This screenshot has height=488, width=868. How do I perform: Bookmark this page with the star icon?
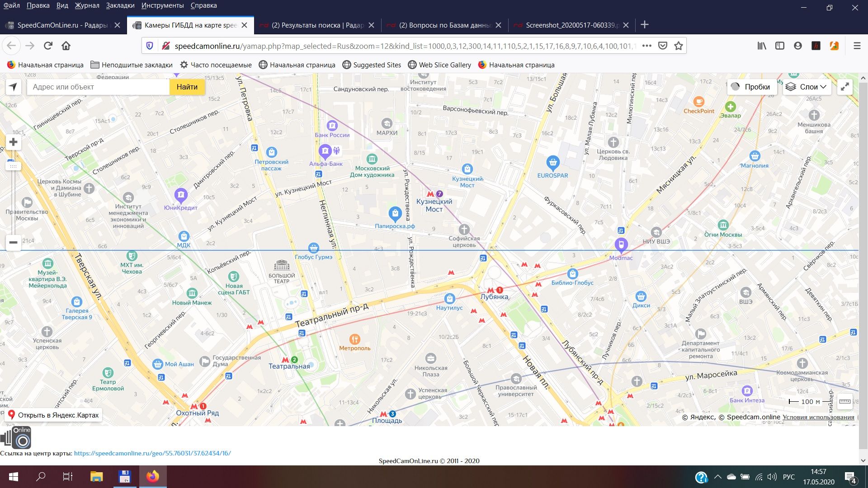point(678,46)
